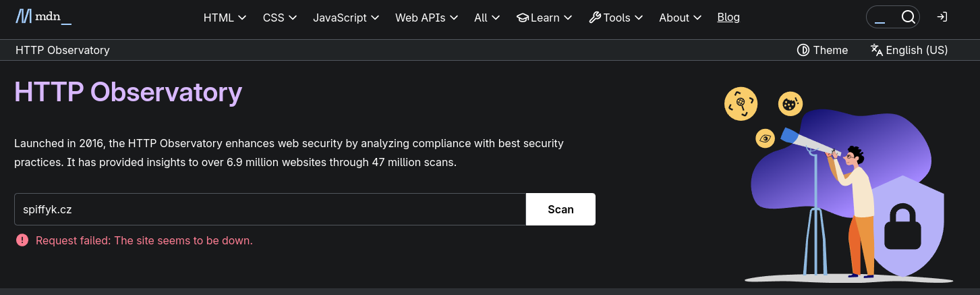Expand the Web APIs dropdown

click(426, 18)
